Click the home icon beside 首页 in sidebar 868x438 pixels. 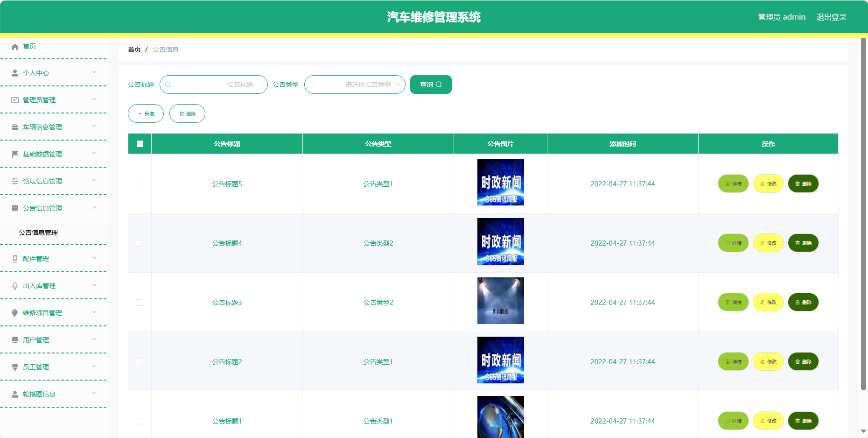15,47
